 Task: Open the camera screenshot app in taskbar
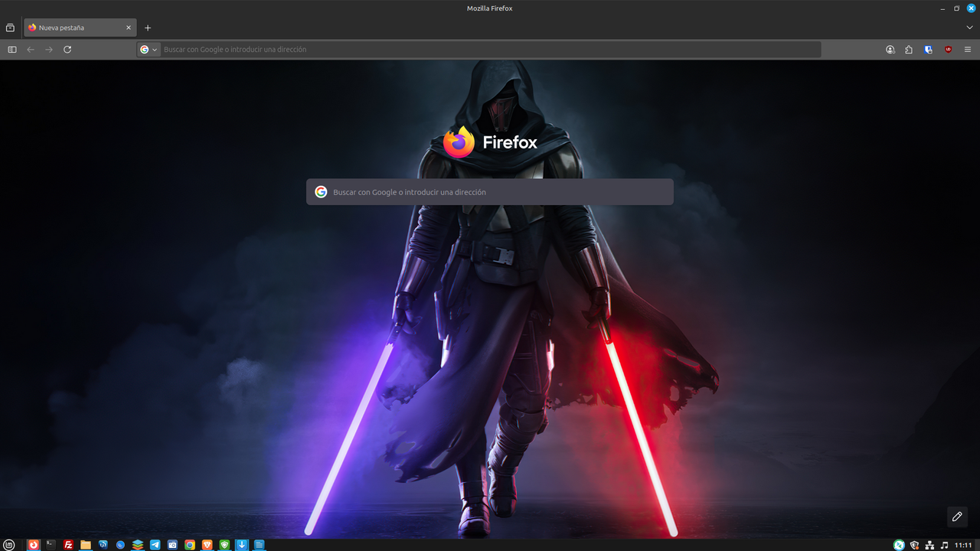[172, 545]
